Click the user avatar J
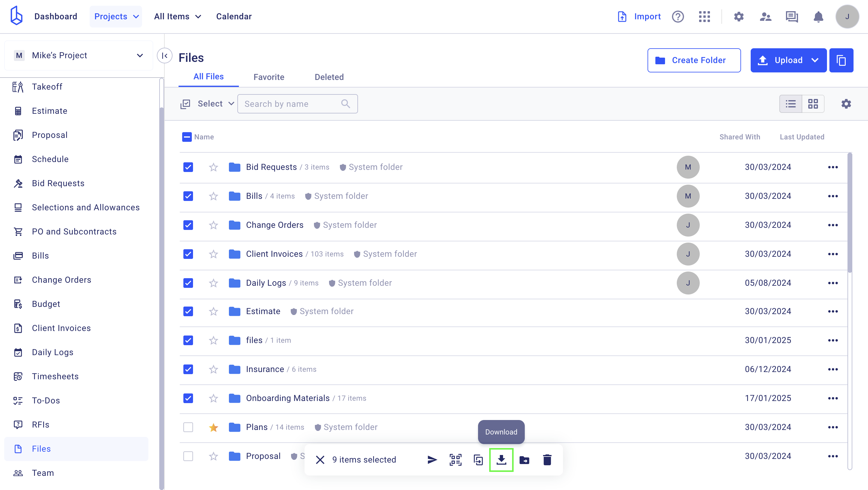 coord(847,17)
